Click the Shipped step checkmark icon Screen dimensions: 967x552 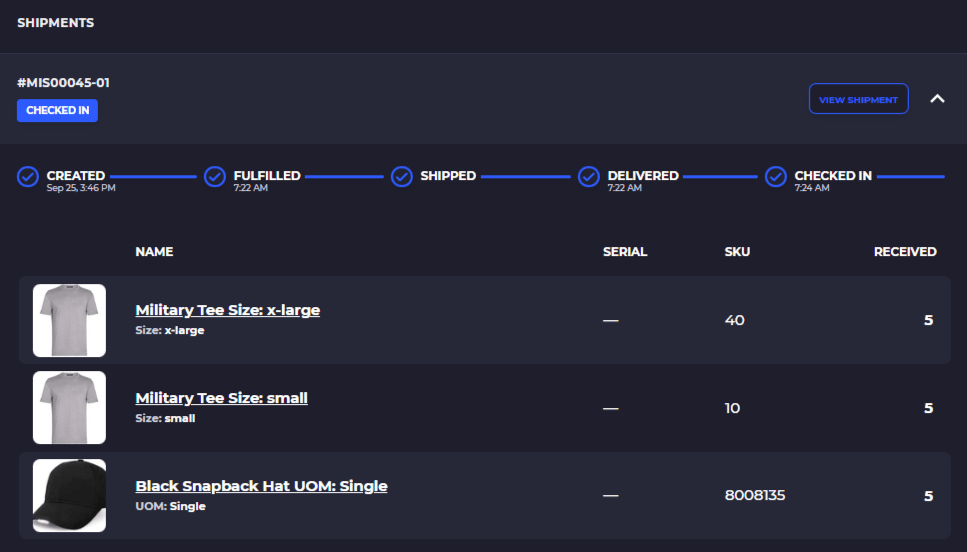coord(401,176)
